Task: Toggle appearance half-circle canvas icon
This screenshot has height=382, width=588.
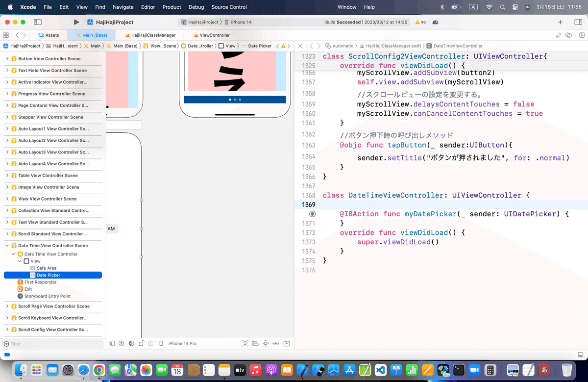Action: 131,343
